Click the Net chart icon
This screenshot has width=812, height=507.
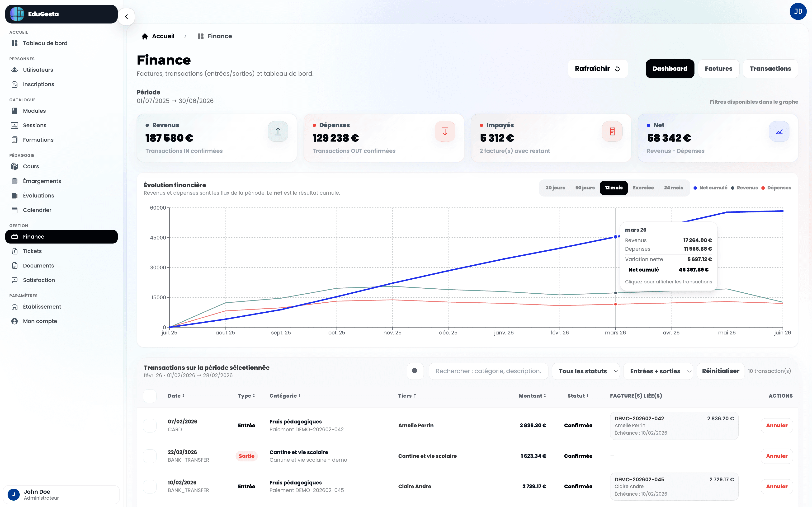tap(779, 131)
